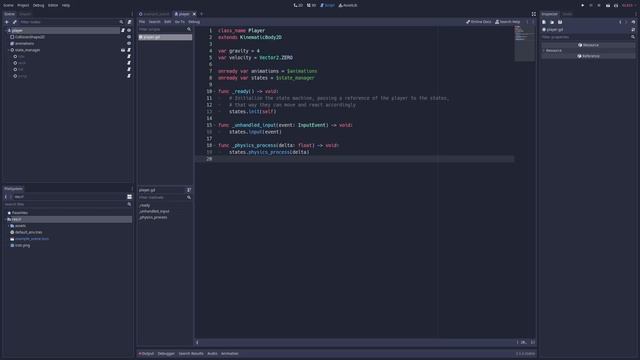Open script attached to player node
Screen dimensions: 640x360
point(123,30)
